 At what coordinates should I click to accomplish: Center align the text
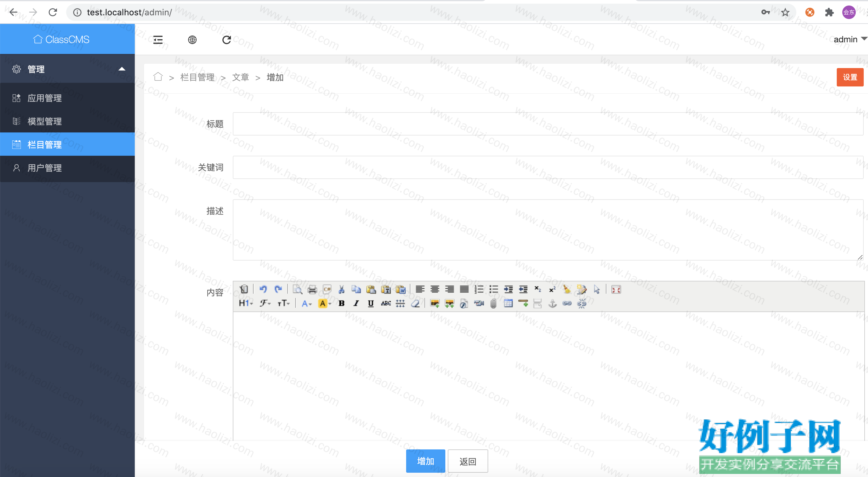point(435,289)
